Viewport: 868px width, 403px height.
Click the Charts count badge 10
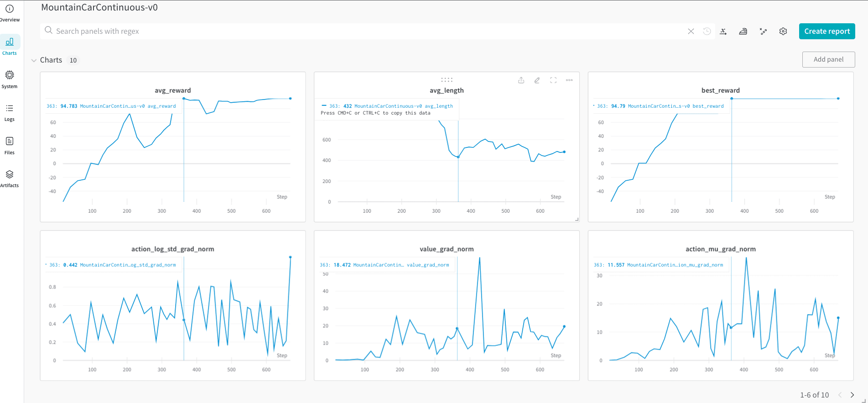(73, 60)
